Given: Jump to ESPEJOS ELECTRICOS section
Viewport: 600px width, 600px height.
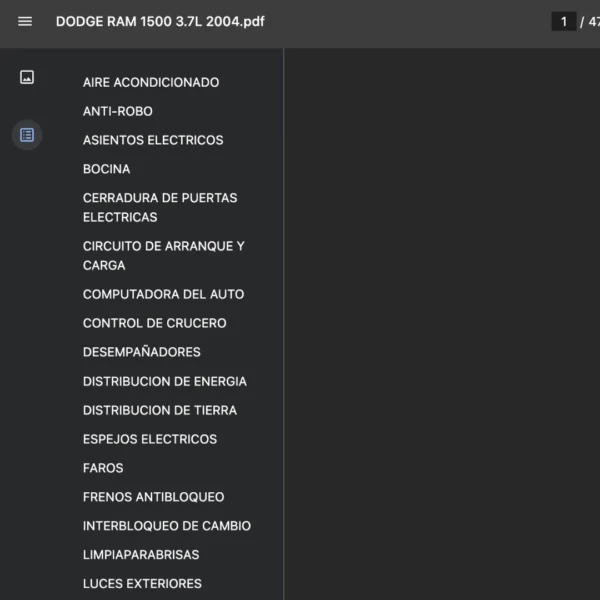Looking at the screenshot, I should coord(150,439).
